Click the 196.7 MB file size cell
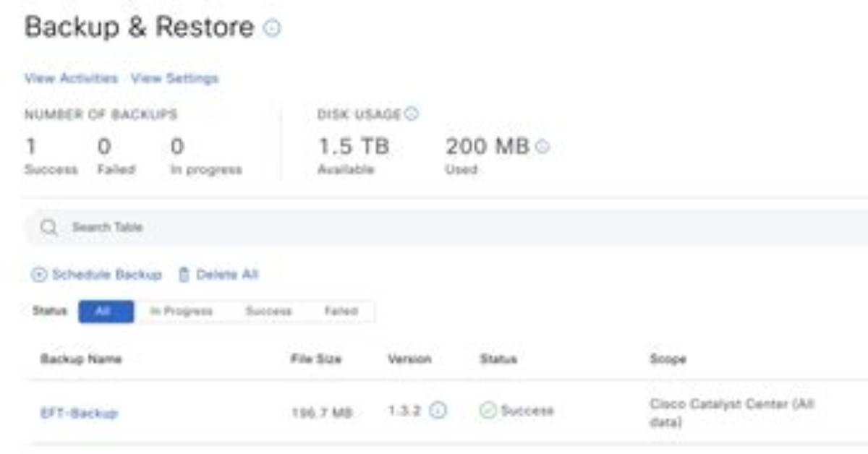 (321, 413)
